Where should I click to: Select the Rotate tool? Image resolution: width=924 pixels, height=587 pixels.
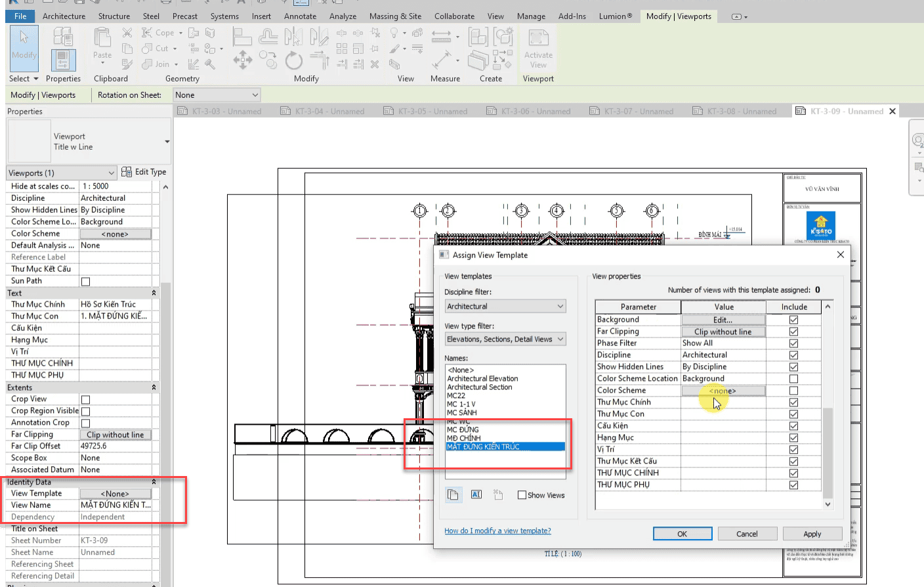294,60
